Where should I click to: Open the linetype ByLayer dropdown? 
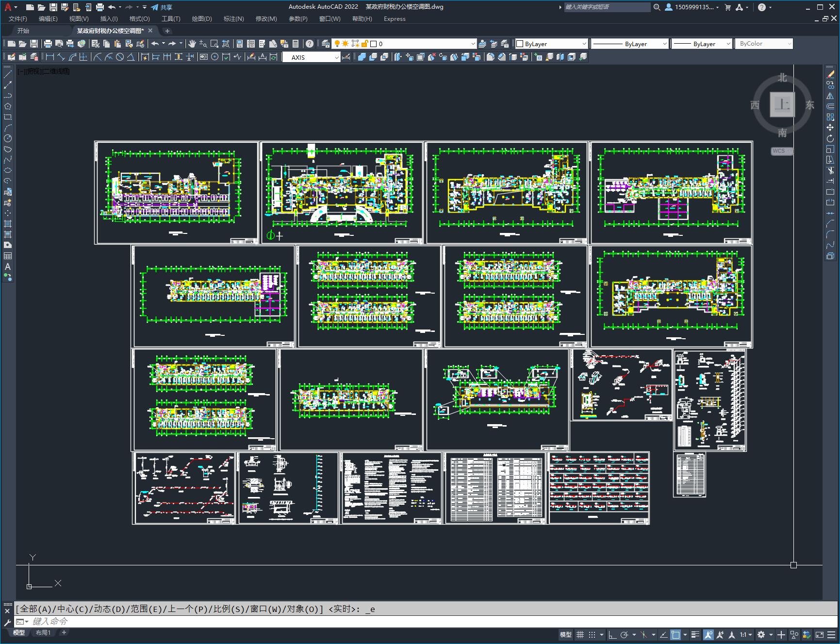[630, 44]
